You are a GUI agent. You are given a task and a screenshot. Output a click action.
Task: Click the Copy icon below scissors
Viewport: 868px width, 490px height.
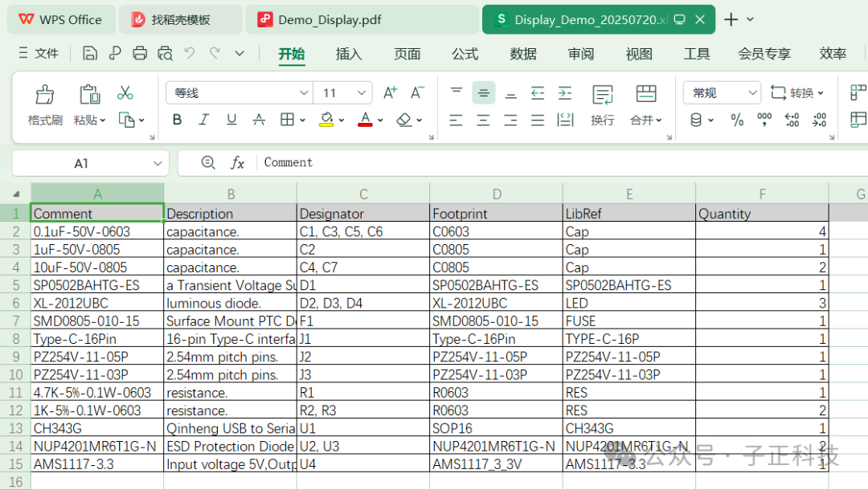[x=127, y=120]
